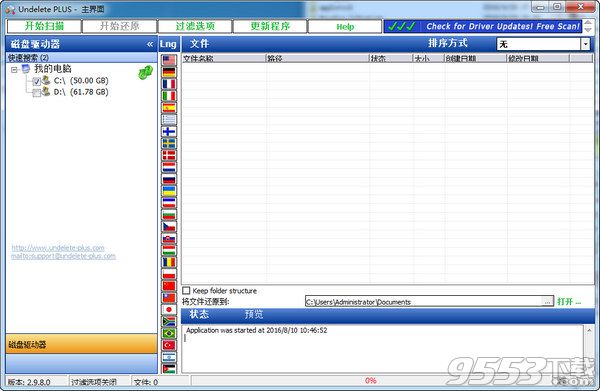Screen dimensions: 600x391
Task: Pick the Israeli flag language
Action: click(x=169, y=357)
